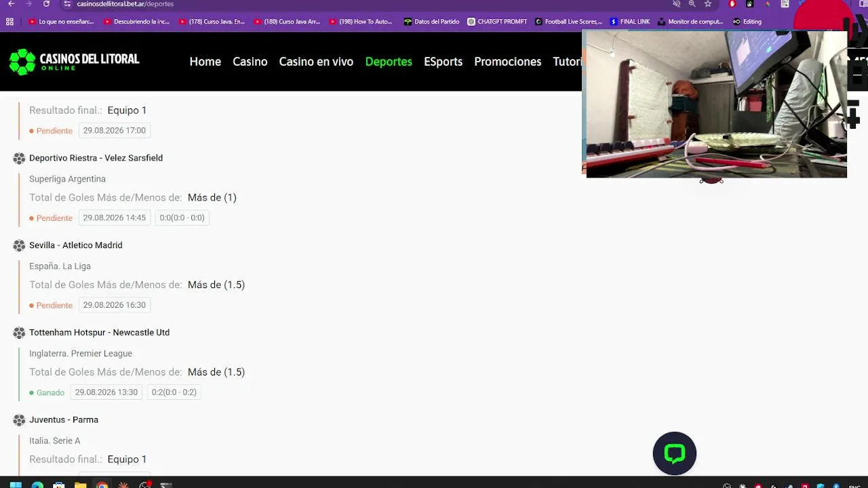Click 'Inglaterra. Premier League' league label
868x488 pixels.
point(81,354)
